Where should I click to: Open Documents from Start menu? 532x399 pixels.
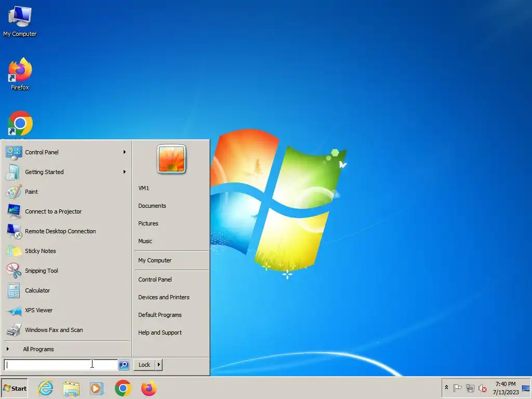[152, 206]
